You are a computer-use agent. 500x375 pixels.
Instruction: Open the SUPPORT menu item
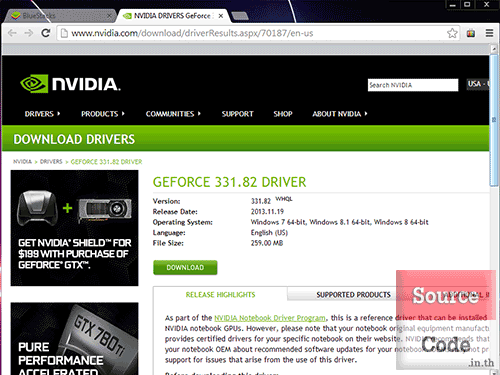(x=238, y=114)
